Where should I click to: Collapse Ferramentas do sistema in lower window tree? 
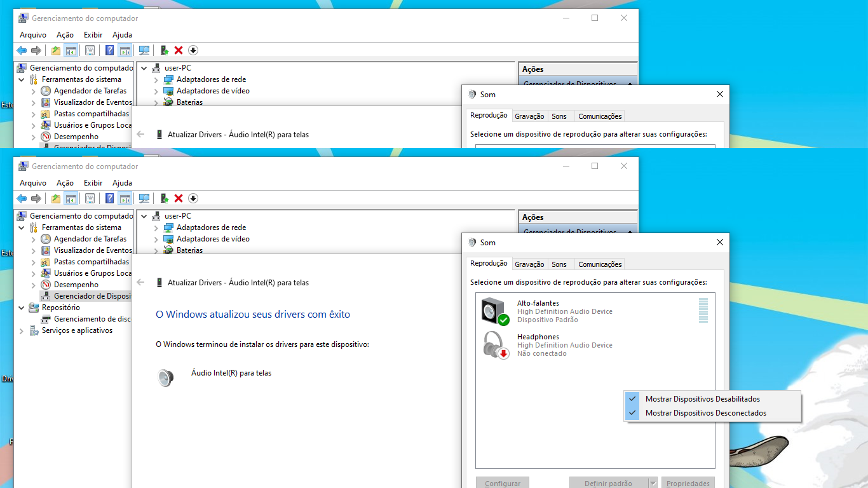click(22, 227)
